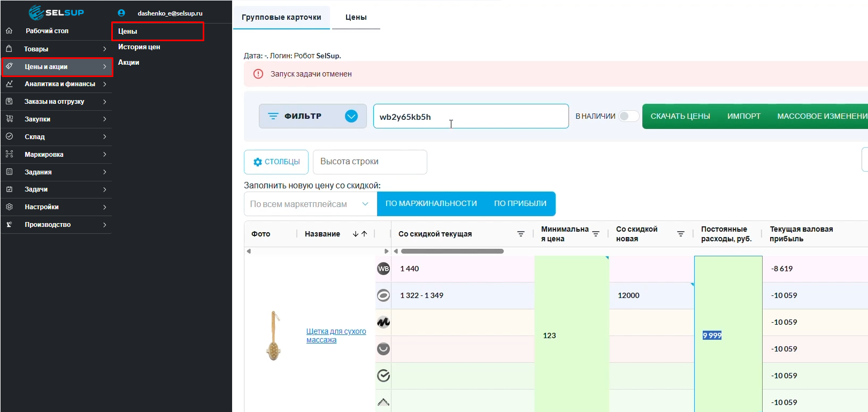Screen dimensions: 868x412
Task: Click filter icon in Со скидкой текущая column
Action: coord(520,234)
